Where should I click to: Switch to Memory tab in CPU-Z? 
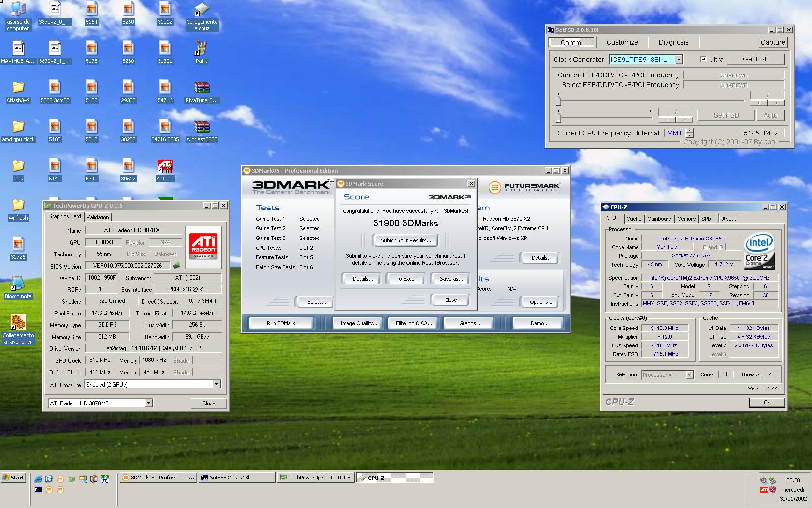click(x=686, y=219)
